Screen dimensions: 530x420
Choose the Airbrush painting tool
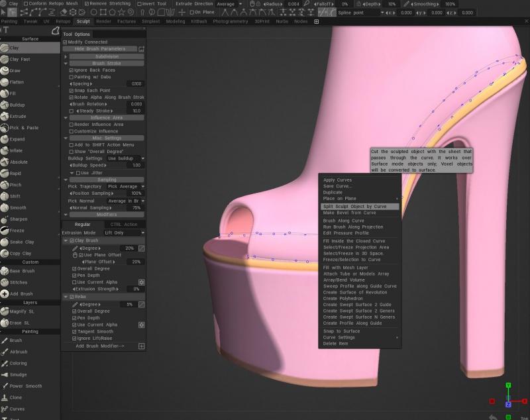click(19, 352)
